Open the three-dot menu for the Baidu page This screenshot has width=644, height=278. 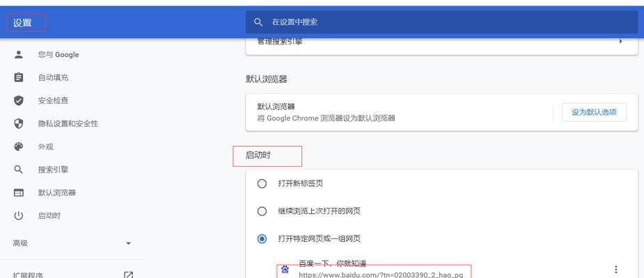click(x=615, y=270)
